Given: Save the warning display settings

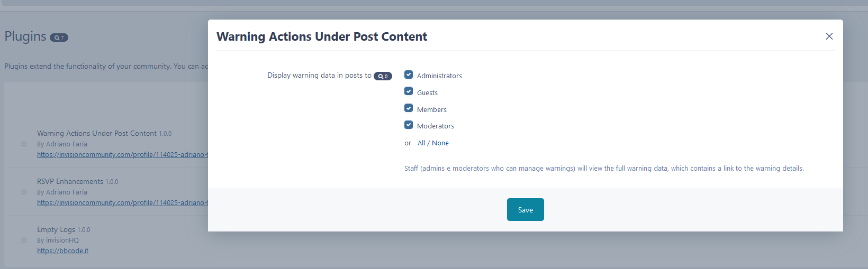Looking at the screenshot, I should pyautogui.click(x=525, y=210).
